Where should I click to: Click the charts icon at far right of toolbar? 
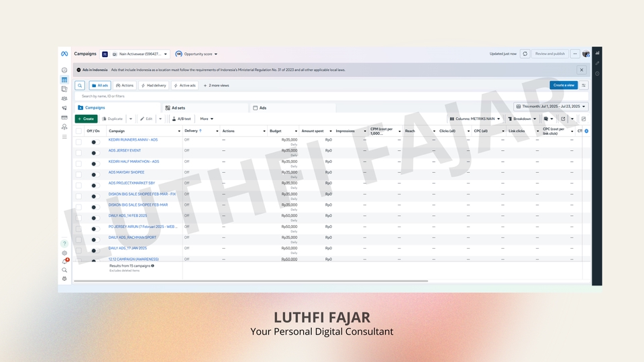point(584,119)
